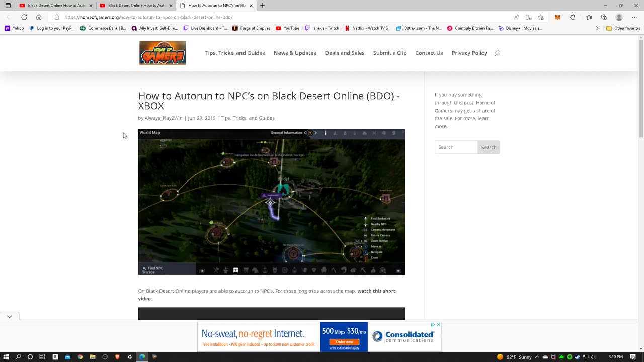Open author Always_Play2Win link
The height and width of the screenshot is (362, 644).
point(164,118)
